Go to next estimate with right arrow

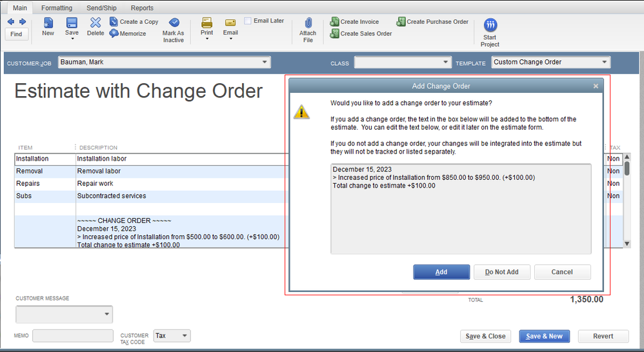(x=23, y=21)
